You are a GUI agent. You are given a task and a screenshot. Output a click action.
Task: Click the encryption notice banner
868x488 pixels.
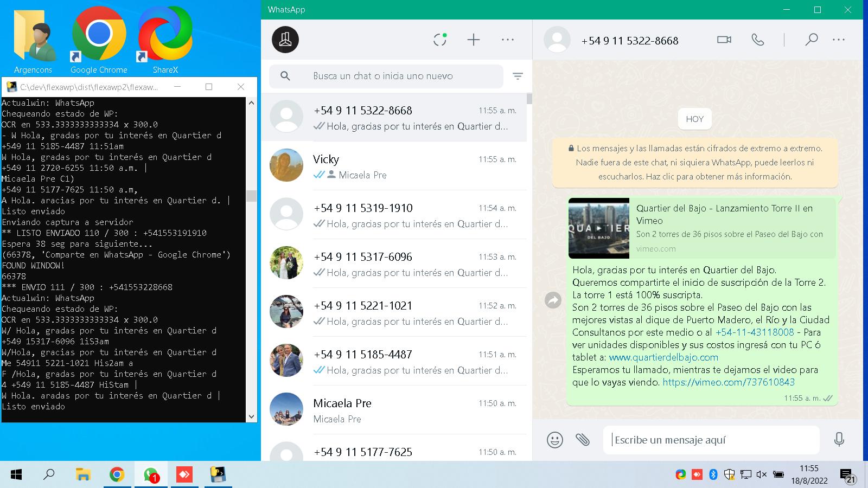[695, 162]
